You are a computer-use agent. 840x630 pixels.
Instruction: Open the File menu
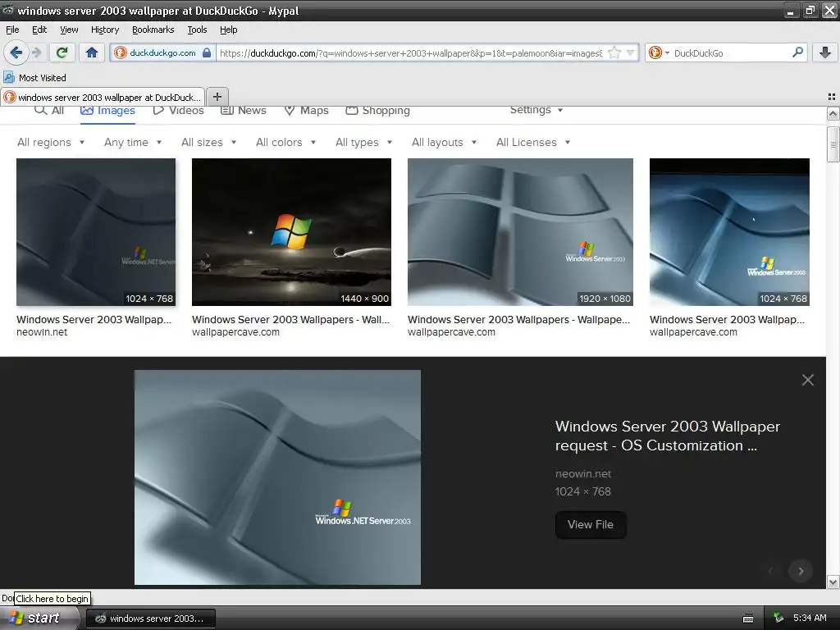12,30
